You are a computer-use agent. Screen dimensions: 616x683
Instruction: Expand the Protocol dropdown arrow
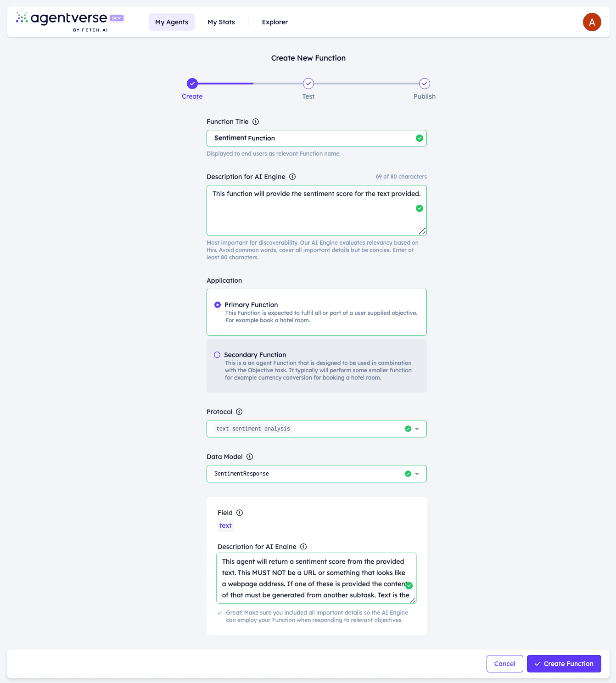point(417,429)
